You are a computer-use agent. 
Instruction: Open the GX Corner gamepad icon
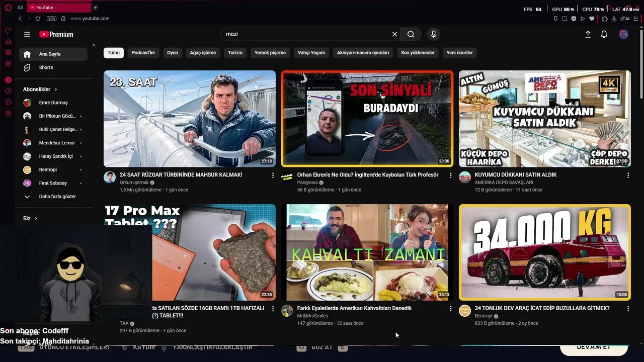pyautogui.click(x=20, y=8)
